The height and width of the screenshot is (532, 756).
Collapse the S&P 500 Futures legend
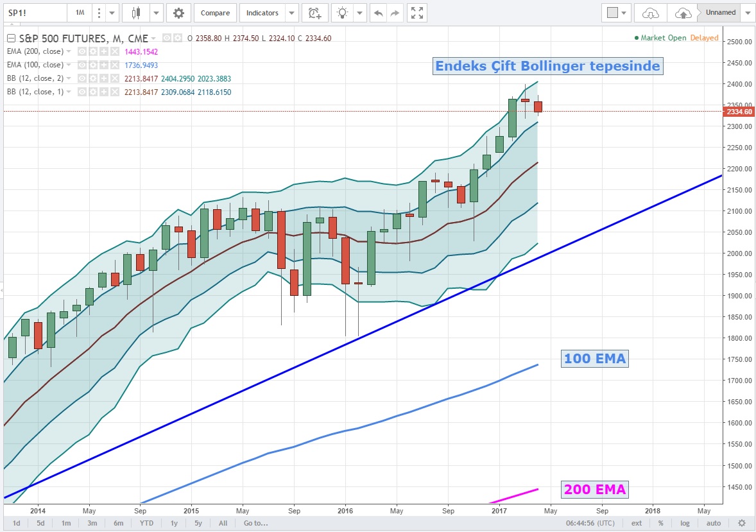point(11,39)
